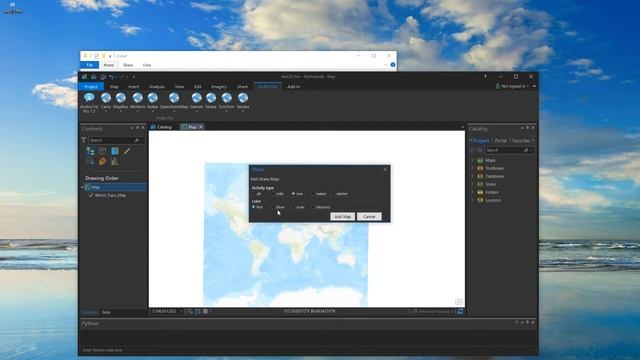Select the 'water' activity type radio button

click(313, 194)
